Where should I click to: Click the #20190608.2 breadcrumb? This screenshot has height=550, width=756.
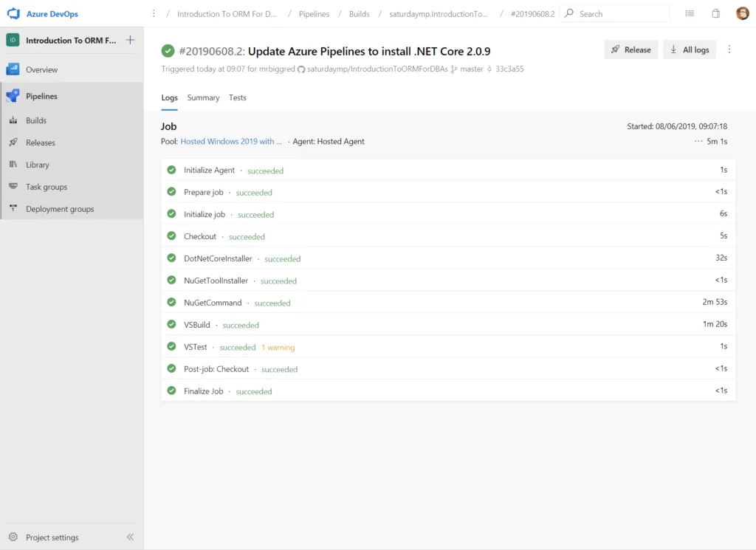533,14
